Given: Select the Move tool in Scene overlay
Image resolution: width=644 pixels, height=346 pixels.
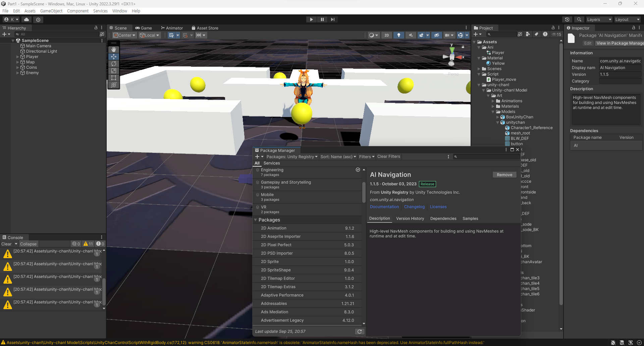Looking at the screenshot, I should (x=114, y=57).
